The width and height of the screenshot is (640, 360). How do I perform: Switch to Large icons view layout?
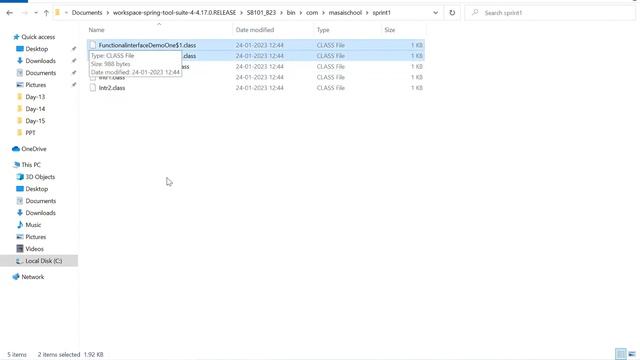(632, 354)
